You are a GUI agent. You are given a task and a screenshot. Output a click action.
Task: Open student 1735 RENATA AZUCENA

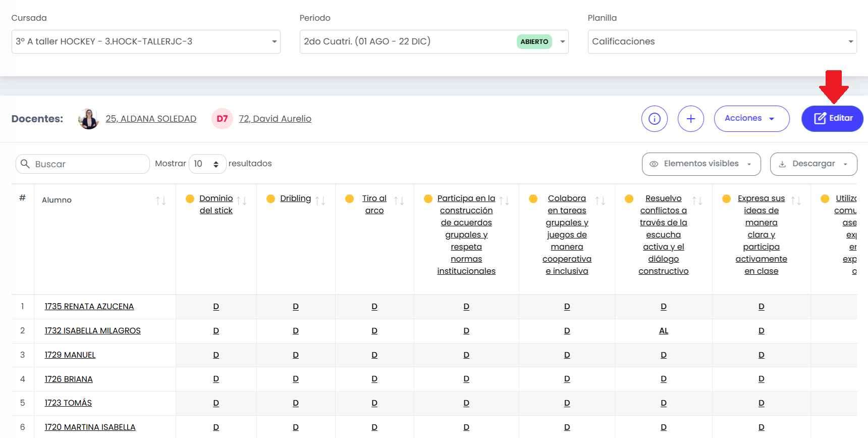click(x=89, y=307)
